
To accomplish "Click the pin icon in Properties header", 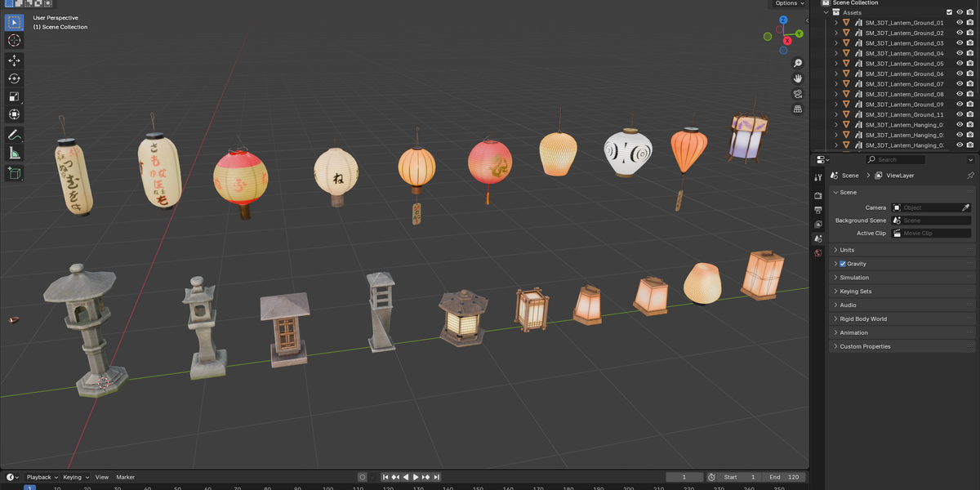I will pos(970,176).
